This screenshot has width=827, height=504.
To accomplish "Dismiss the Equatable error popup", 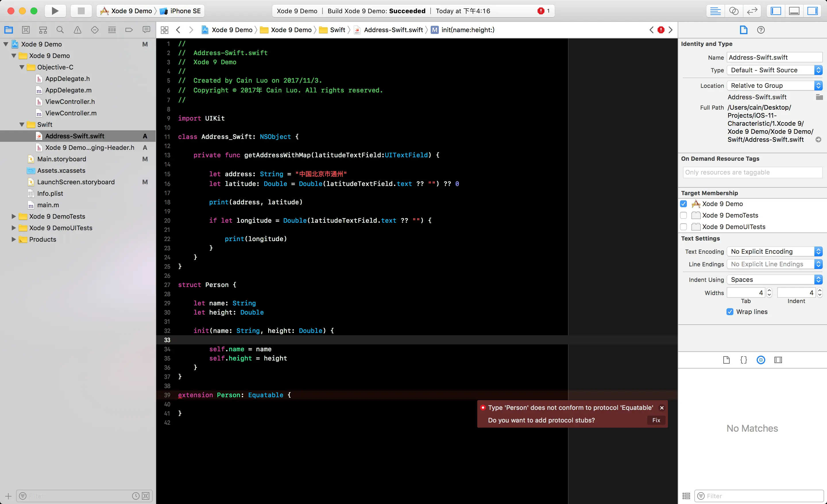I will [x=662, y=408].
